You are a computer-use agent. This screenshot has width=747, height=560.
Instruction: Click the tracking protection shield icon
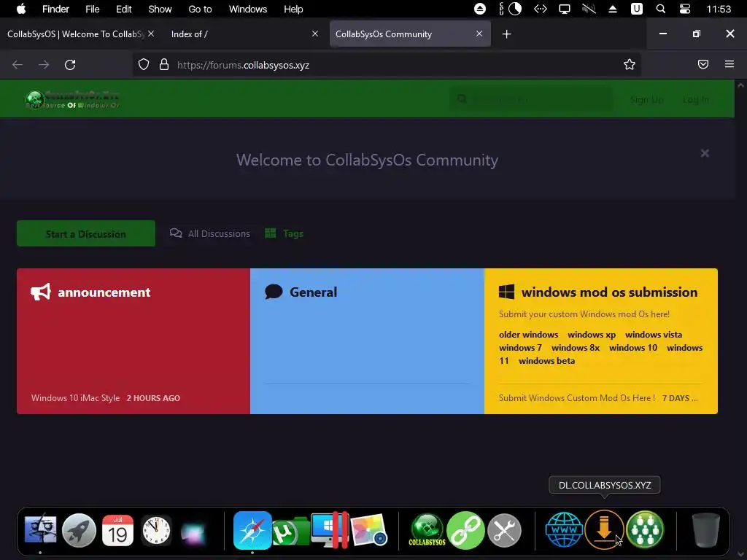click(x=144, y=65)
